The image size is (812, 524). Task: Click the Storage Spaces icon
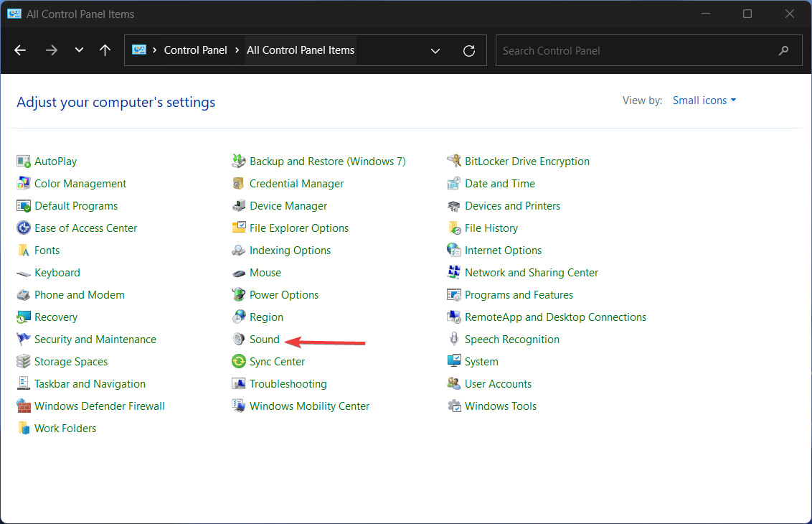(x=23, y=362)
